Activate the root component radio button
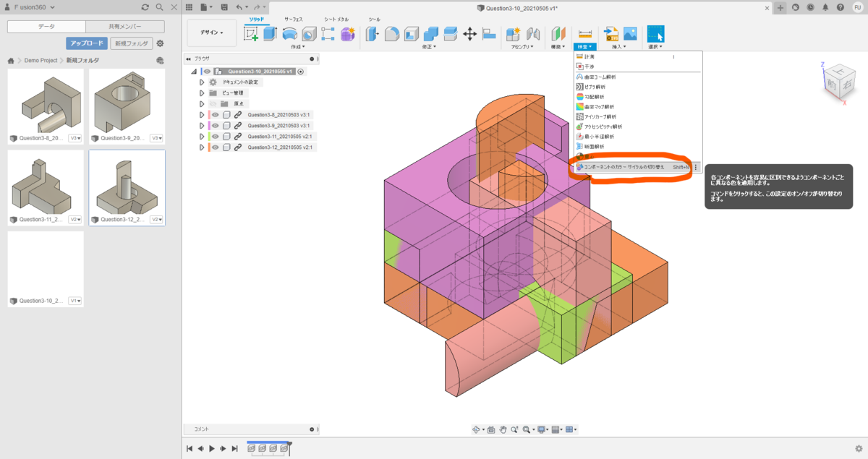This screenshot has height=459, width=868. [301, 72]
